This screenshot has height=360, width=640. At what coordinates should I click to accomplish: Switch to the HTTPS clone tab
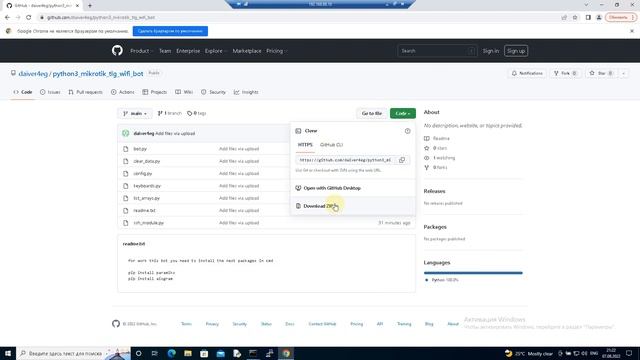pos(305,145)
